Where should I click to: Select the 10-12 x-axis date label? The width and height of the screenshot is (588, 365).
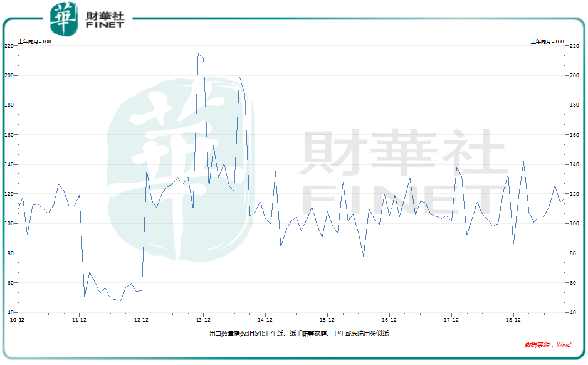coord(17,320)
